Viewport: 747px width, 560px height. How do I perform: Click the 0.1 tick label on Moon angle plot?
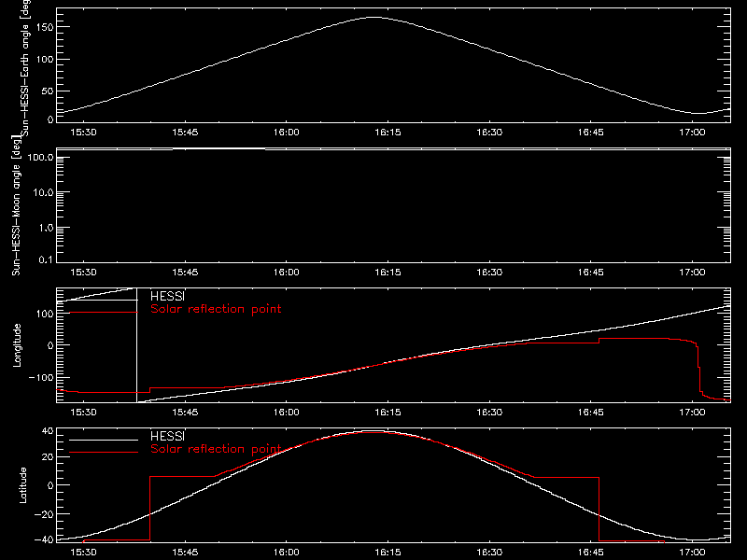[46, 259]
